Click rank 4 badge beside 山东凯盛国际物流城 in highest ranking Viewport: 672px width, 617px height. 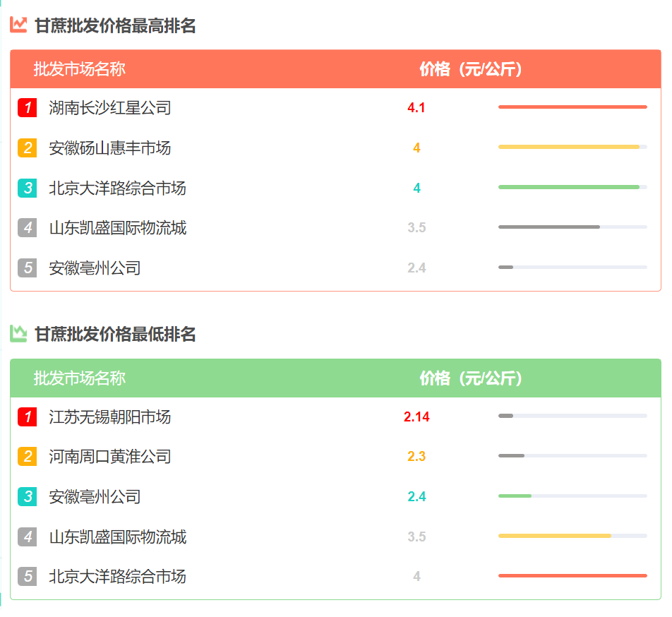click(27, 227)
